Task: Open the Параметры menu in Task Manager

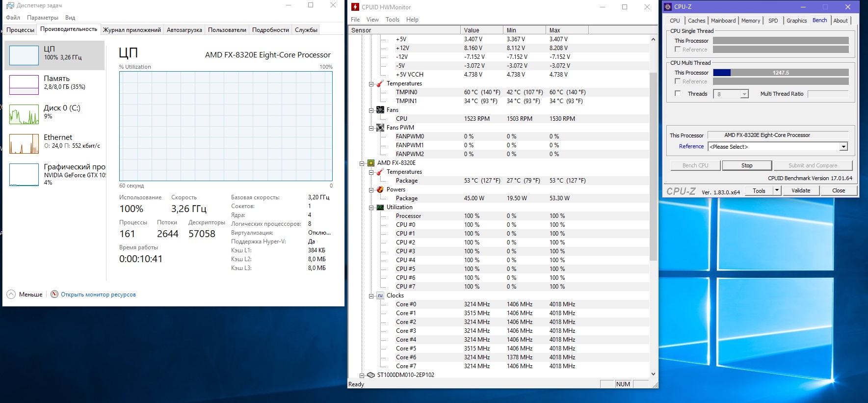Action: click(43, 18)
